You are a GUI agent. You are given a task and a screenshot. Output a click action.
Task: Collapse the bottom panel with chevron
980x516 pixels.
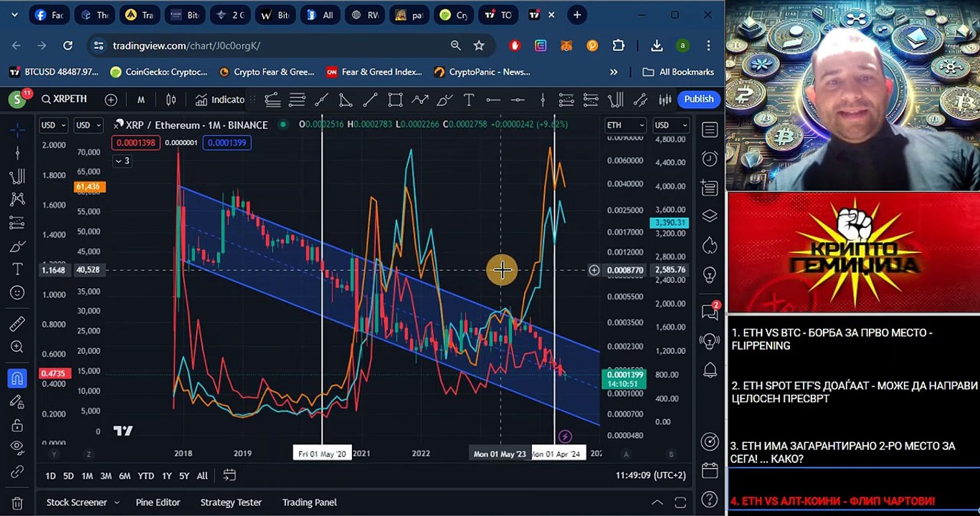coord(657,502)
